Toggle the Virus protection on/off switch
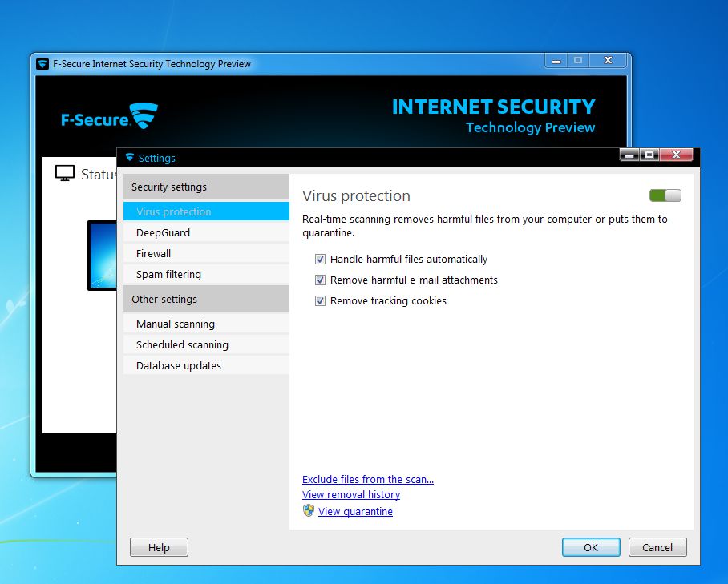The height and width of the screenshot is (584, 728). click(x=665, y=195)
